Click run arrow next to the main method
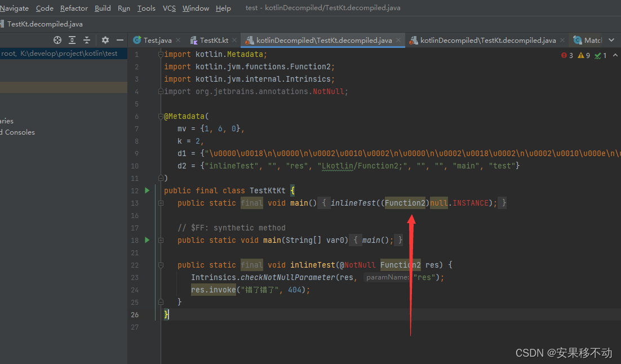This screenshot has width=621, height=364. coord(147,240)
